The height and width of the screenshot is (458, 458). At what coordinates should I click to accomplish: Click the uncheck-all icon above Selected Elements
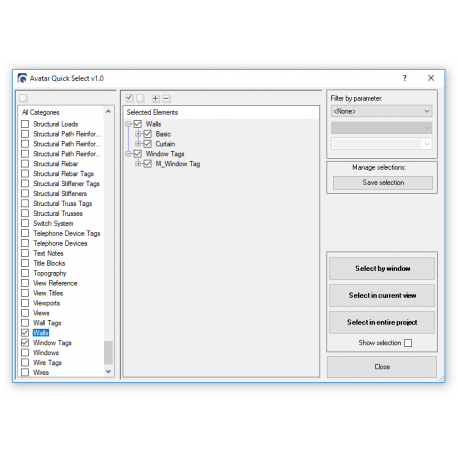coord(140,98)
